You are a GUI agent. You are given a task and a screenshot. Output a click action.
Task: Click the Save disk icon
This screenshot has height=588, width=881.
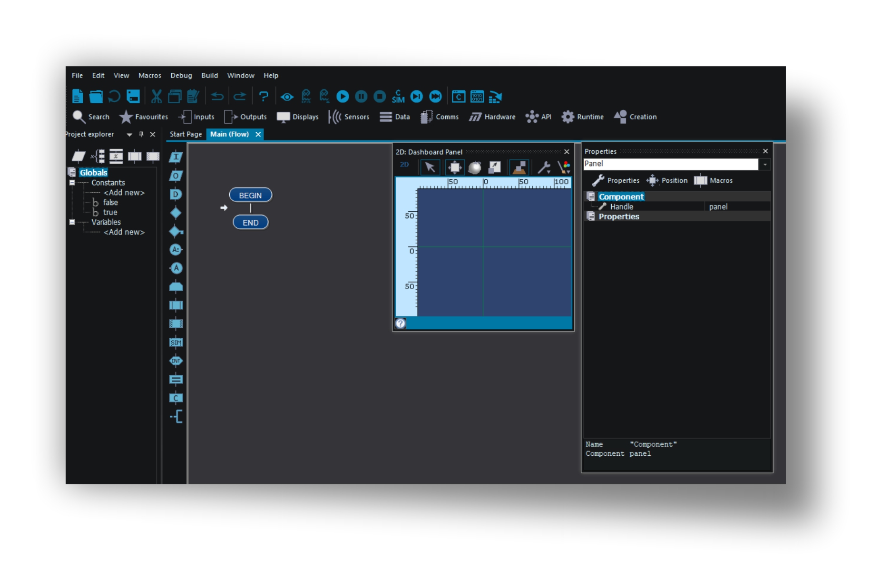133,97
